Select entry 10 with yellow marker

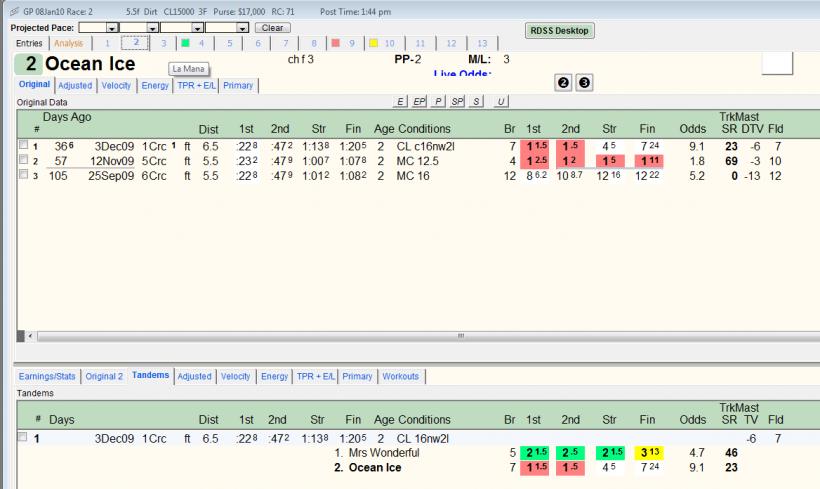click(382, 43)
